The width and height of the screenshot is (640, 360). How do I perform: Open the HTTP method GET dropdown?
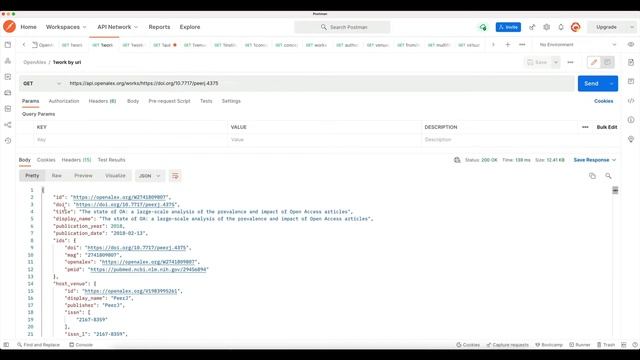(42, 83)
